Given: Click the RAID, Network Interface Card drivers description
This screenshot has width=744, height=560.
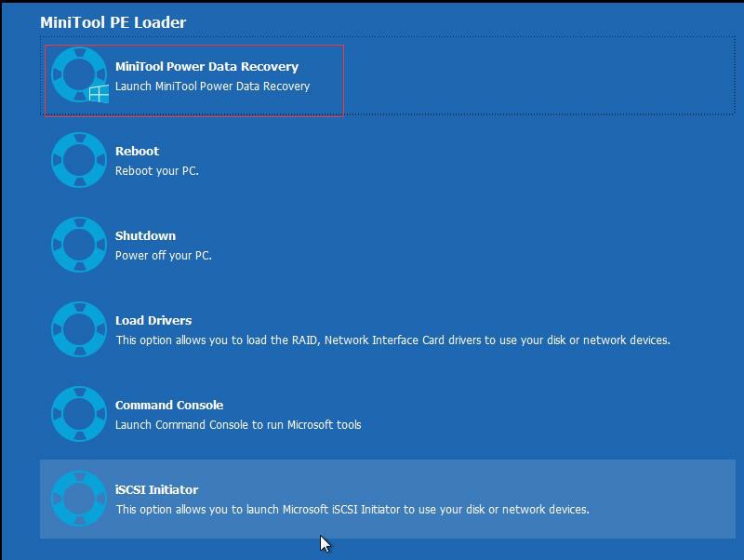Looking at the screenshot, I should point(392,340).
